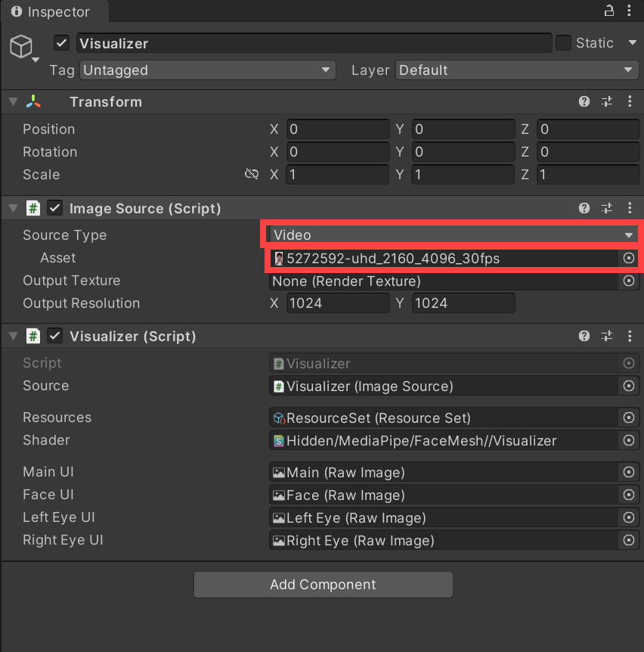Click the Inspector lock icon
The width and height of the screenshot is (644, 652).
pos(608,11)
